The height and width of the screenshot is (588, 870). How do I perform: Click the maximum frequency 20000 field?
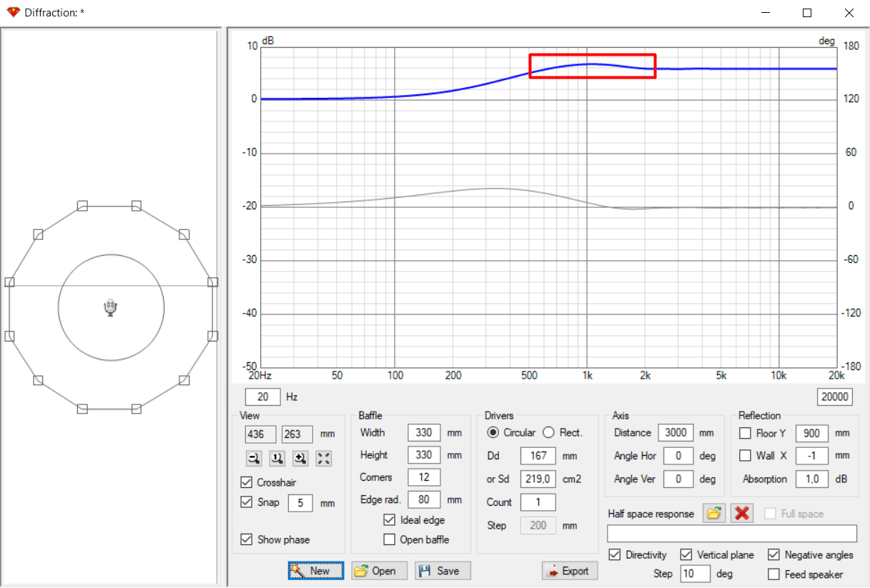point(834,397)
